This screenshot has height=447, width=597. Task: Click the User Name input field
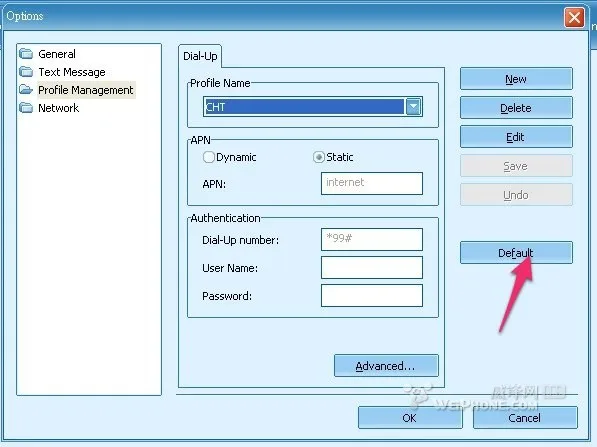pos(372,267)
